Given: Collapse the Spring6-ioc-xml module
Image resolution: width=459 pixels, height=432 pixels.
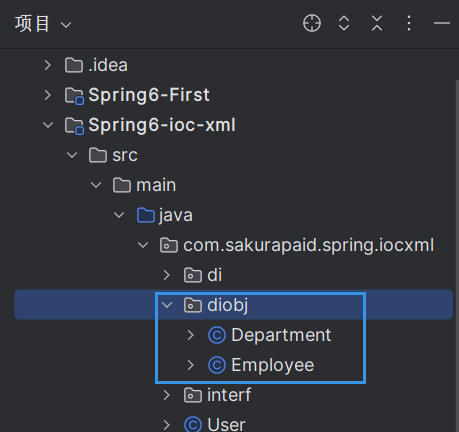Looking at the screenshot, I should click(48, 125).
